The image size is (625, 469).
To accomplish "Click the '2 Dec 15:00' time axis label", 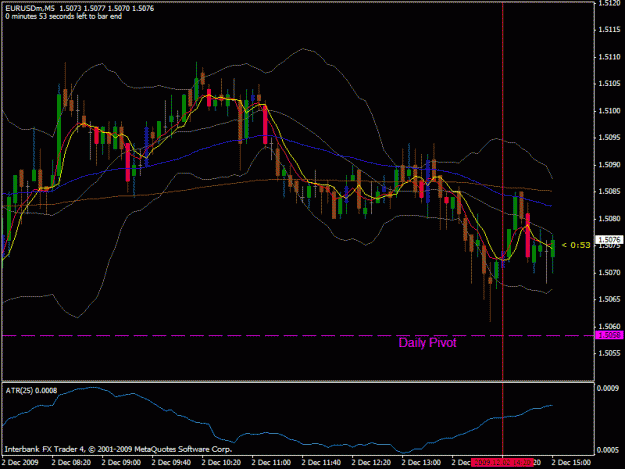I will pos(571,463).
